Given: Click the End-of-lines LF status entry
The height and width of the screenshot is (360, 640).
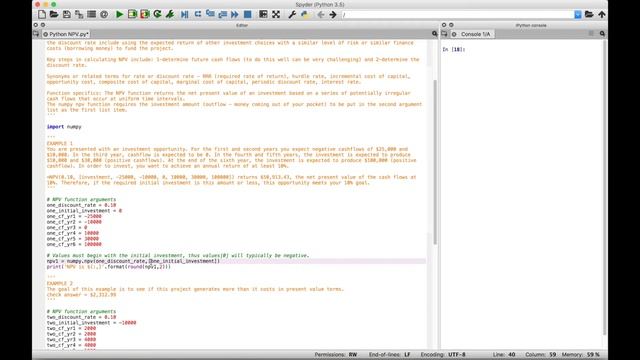Looking at the screenshot, I should tap(390, 355).
